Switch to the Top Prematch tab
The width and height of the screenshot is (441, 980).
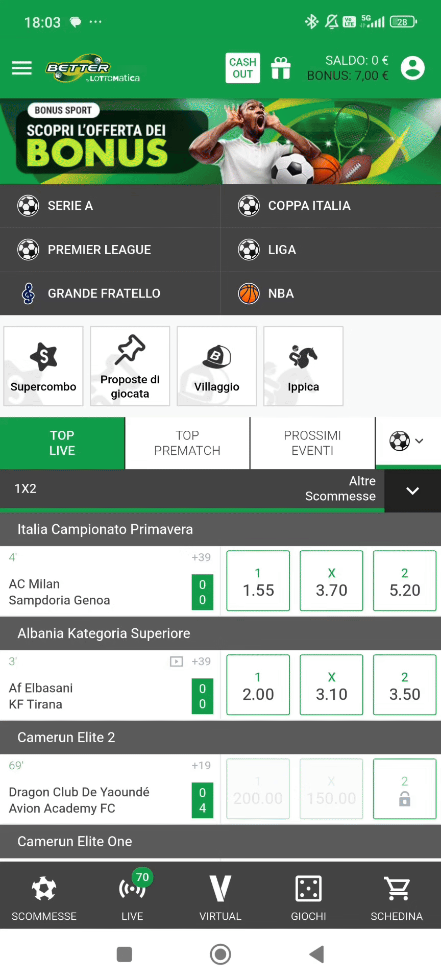tap(187, 443)
